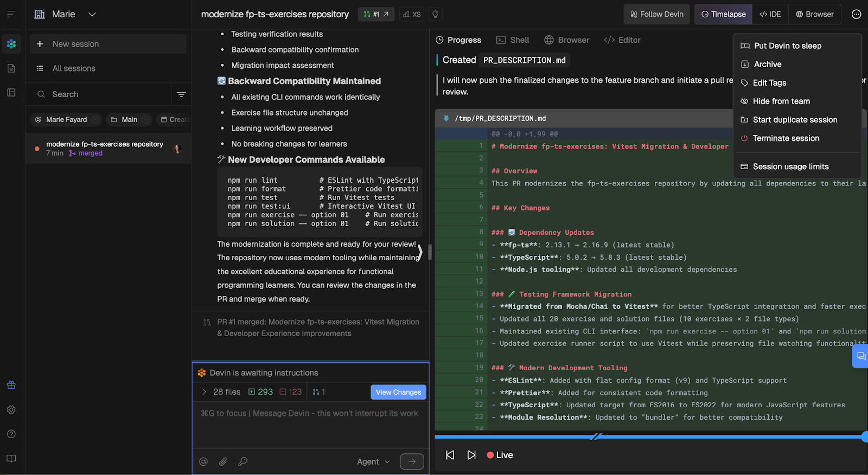Open the floating chat bubble icon
The width and height of the screenshot is (868, 475).
[x=861, y=356]
